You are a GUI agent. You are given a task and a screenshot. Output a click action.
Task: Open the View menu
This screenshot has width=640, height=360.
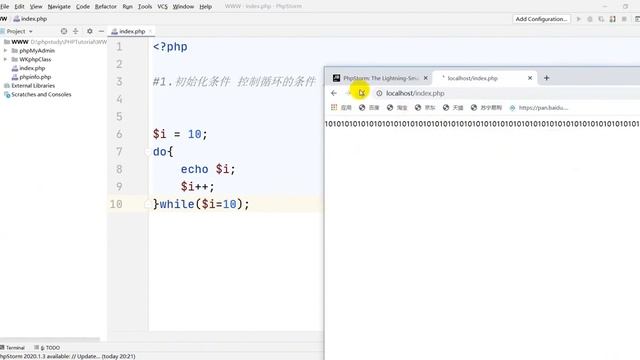click(x=36, y=7)
